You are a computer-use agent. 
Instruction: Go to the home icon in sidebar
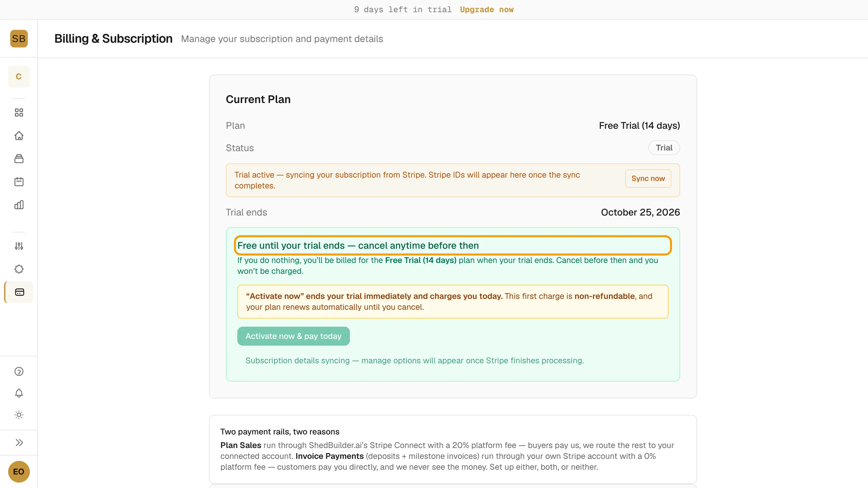click(x=19, y=136)
